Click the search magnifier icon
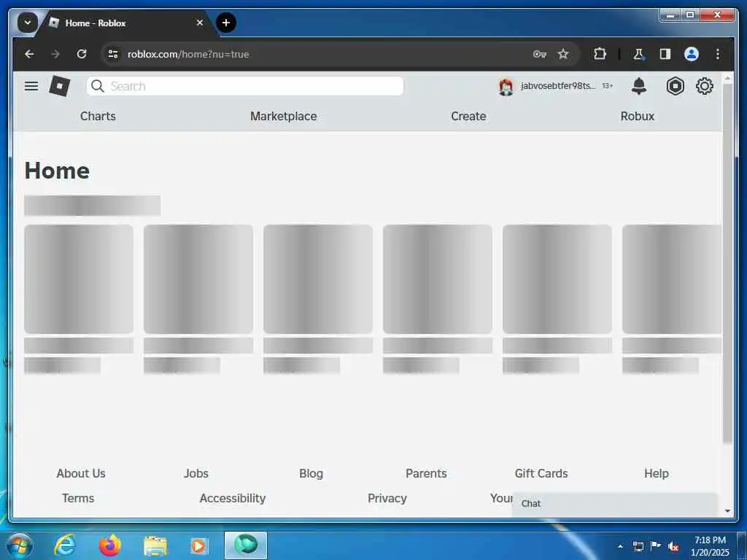The image size is (747, 560). pos(98,86)
